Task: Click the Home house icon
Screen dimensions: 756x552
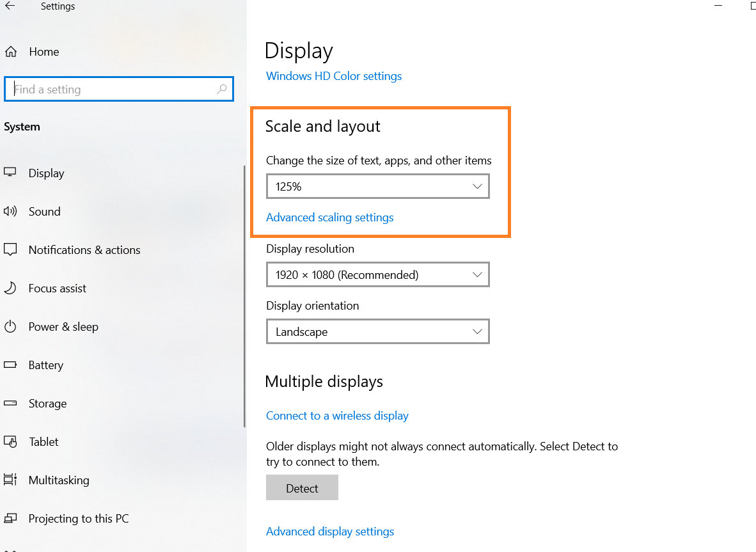Action: (x=11, y=52)
